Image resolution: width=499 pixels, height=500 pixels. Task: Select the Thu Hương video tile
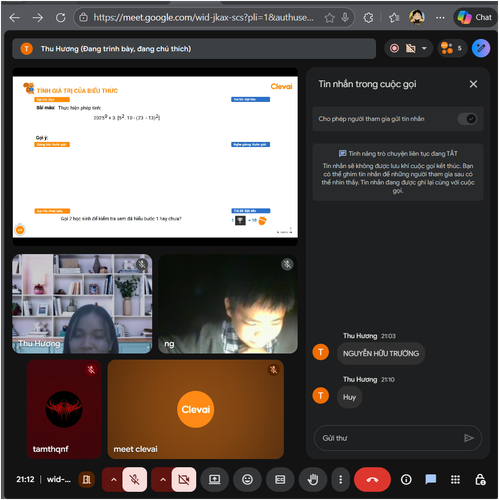[82, 304]
